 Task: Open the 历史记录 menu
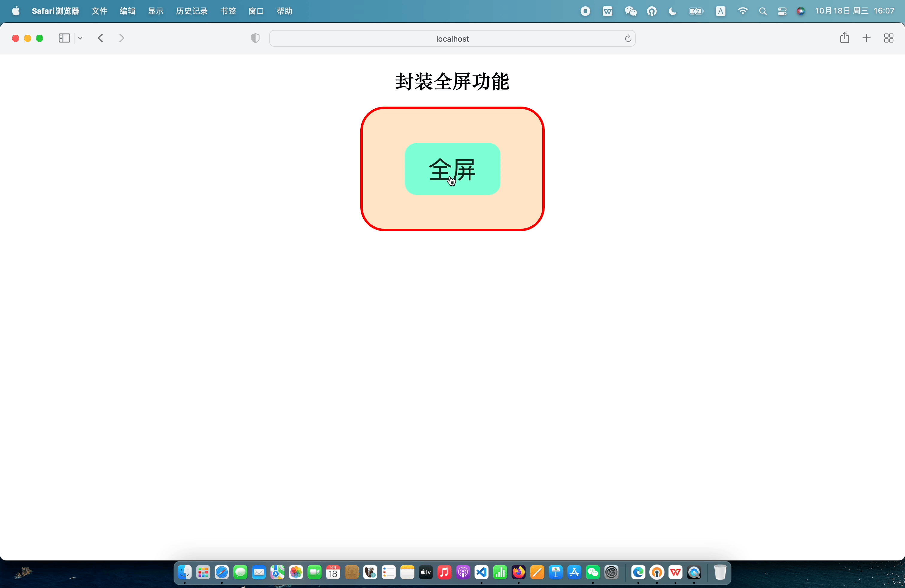pyautogui.click(x=192, y=11)
